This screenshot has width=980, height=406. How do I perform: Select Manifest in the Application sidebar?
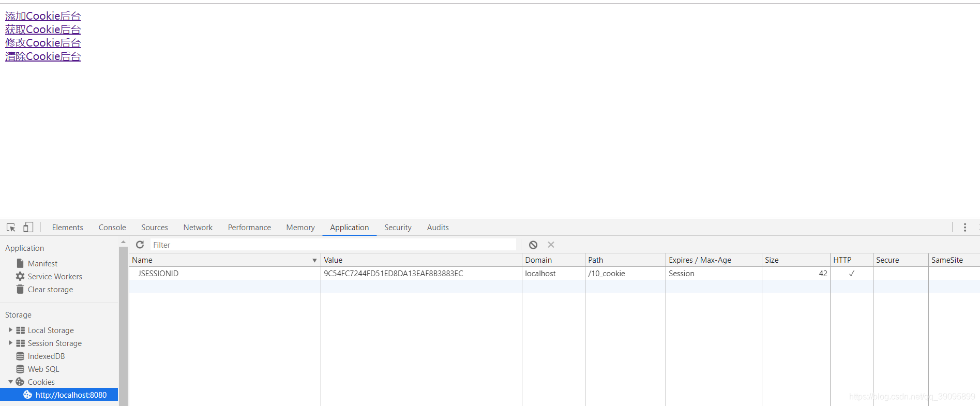pos(42,263)
